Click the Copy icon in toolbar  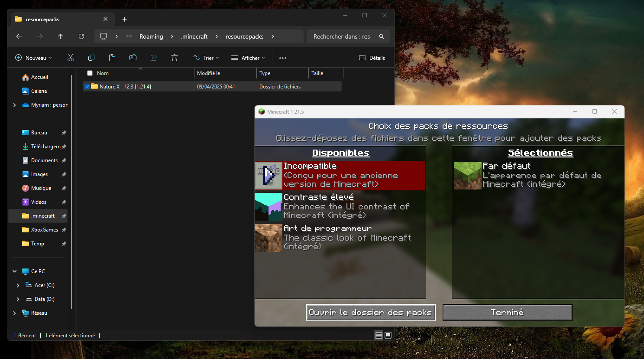91,58
